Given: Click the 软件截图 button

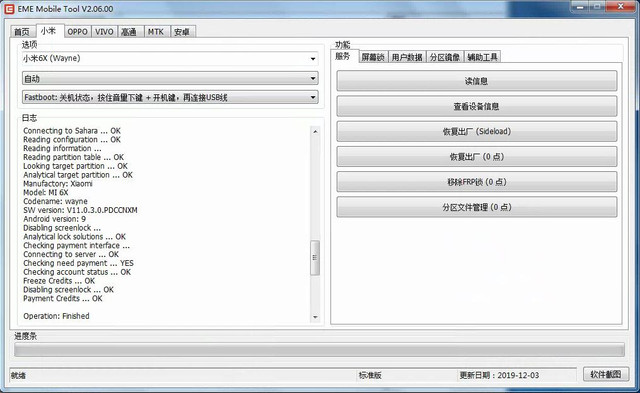Looking at the screenshot, I should click(606, 374).
